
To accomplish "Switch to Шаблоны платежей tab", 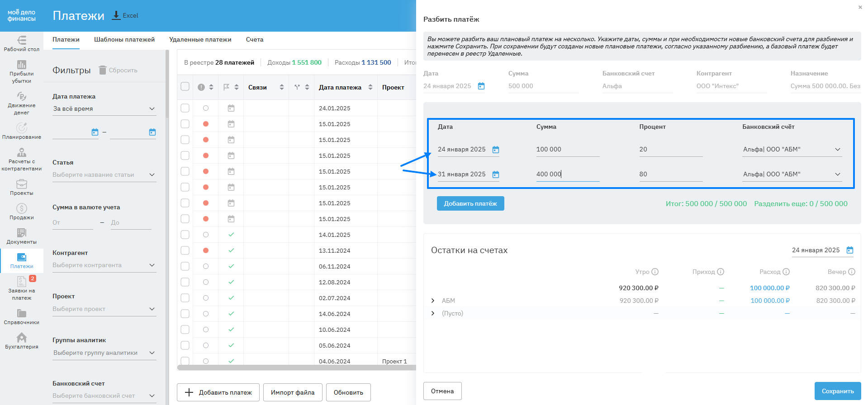I will [124, 40].
